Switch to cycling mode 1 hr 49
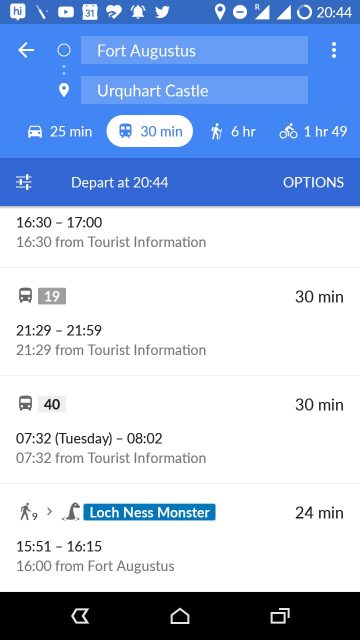This screenshot has width=360, height=640. pyautogui.click(x=313, y=131)
